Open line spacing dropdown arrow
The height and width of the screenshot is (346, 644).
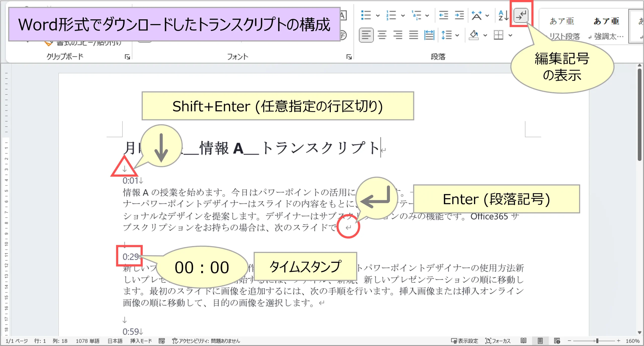click(x=457, y=35)
